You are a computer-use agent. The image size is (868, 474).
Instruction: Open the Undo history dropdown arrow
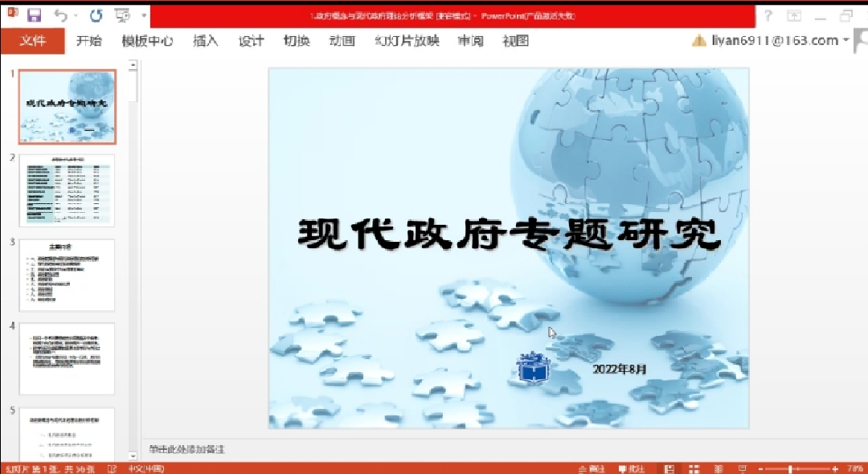[x=76, y=15]
